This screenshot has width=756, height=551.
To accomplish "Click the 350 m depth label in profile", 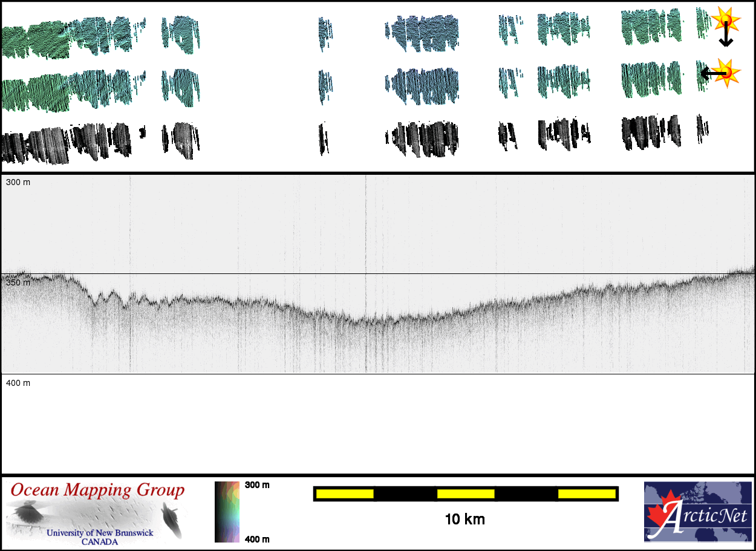I will pos(18,282).
